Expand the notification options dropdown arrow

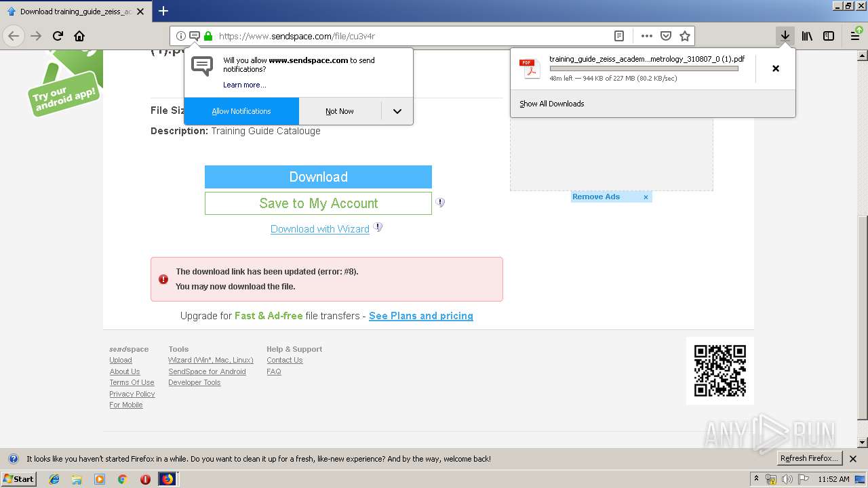(x=397, y=111)
